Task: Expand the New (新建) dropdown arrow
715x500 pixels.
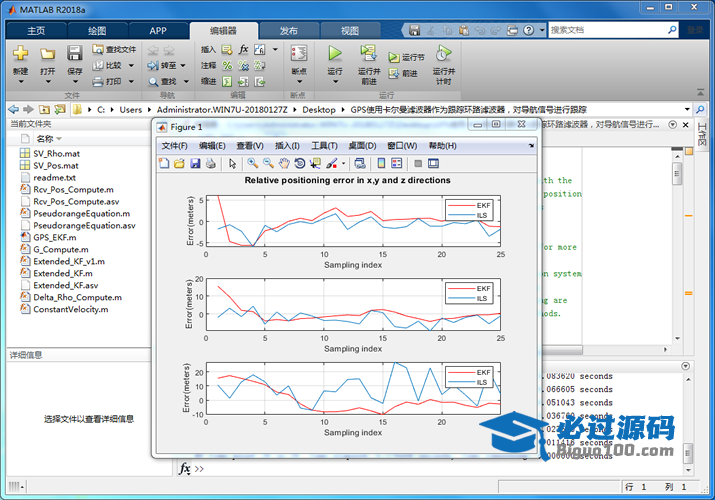Action: (x=21, y=82)
